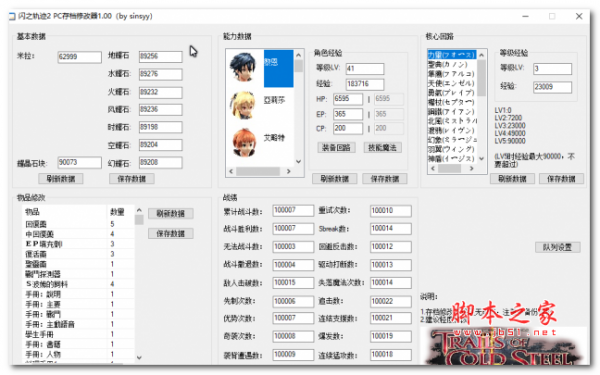
Task: Click the 耀晶石块 field showing 90073
Action: pos(80,163)
